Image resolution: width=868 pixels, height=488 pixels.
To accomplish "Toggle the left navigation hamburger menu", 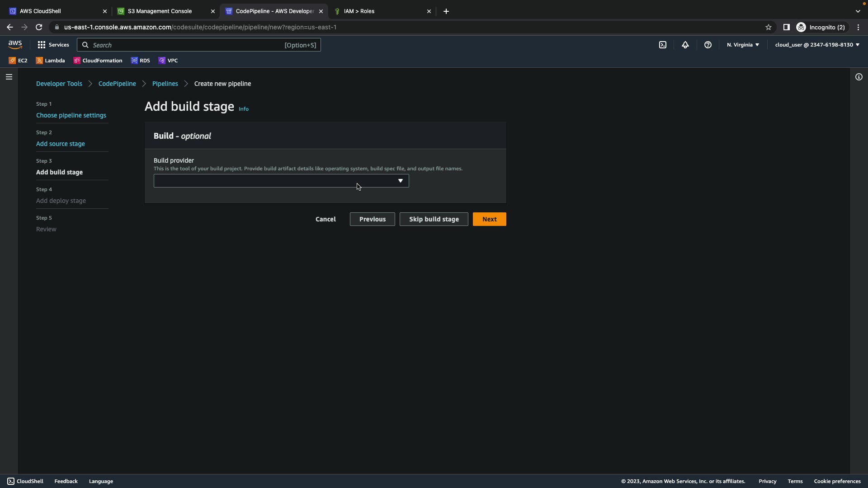I will pyautogui.click(x=9, y=77).
